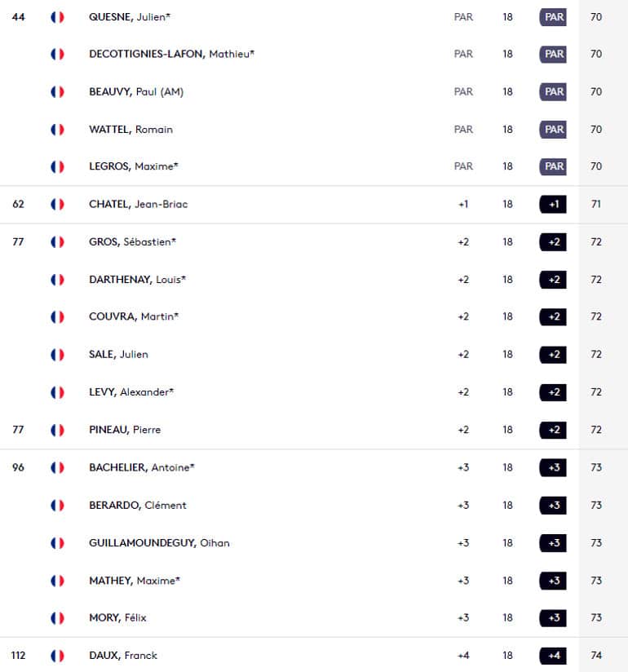
Task: Select the flag icon for CHATEL, Jean-Briac
Action: (57, 205)
